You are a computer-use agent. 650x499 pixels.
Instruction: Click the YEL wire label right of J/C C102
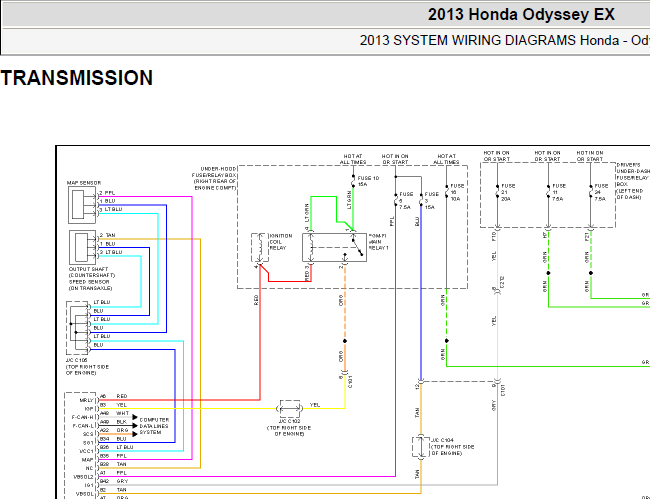(x=315, y=405)
